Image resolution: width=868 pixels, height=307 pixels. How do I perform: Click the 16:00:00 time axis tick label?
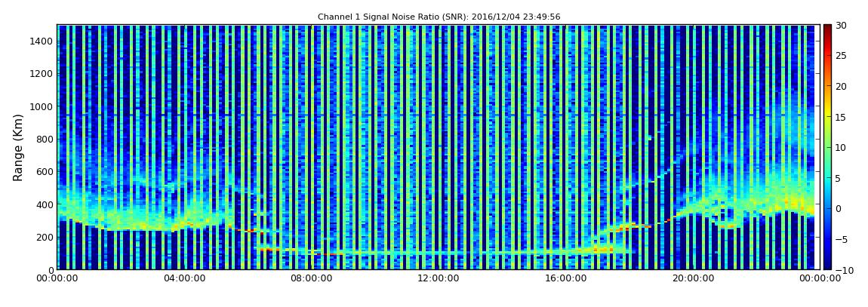(565, 279)
